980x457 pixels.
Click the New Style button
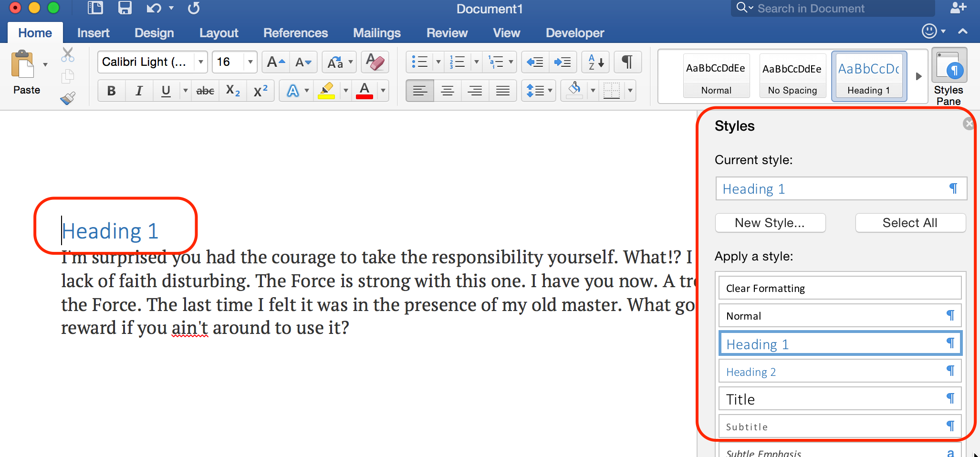pyautogui.click(x=770, y=222)
